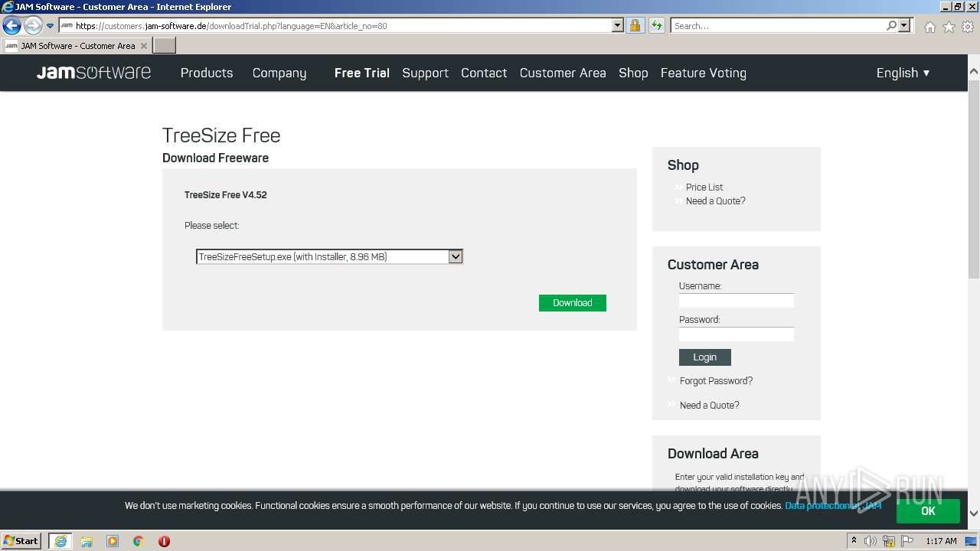
Task: Go back with the browser back arrow
Action: 11,25
